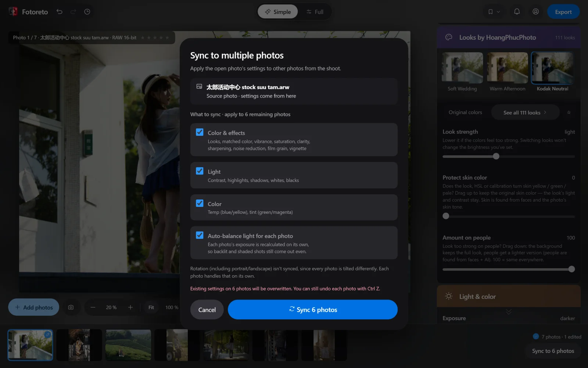Open the user account icon
This screenshot has height=368, width=588.
pos(536,12)
